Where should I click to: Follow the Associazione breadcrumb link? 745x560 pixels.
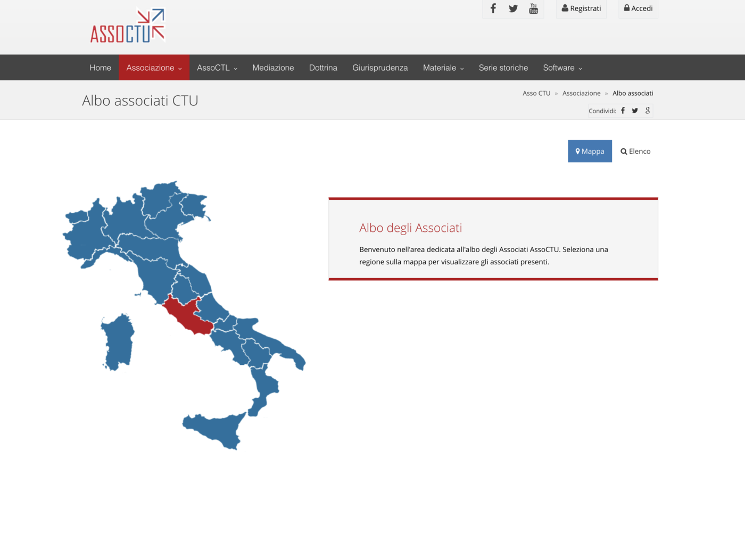point(581,93)
